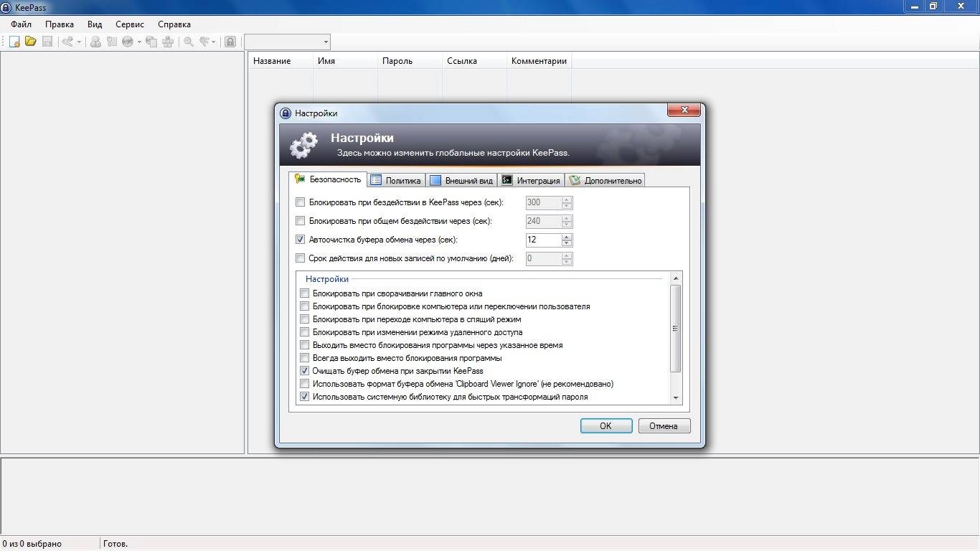Click the Open database folder icon
The width and height of the screenshot is (980, 551).
(30, 42)
